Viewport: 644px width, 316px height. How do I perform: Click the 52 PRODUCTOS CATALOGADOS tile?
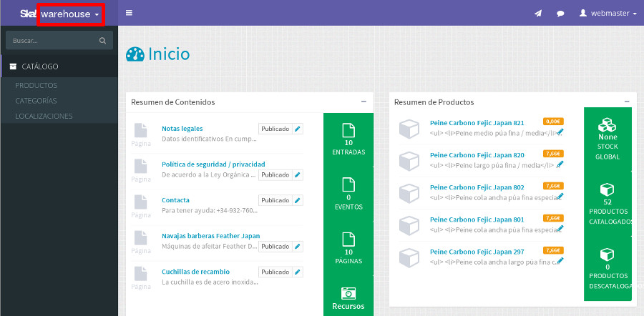[x=608, y=204]
